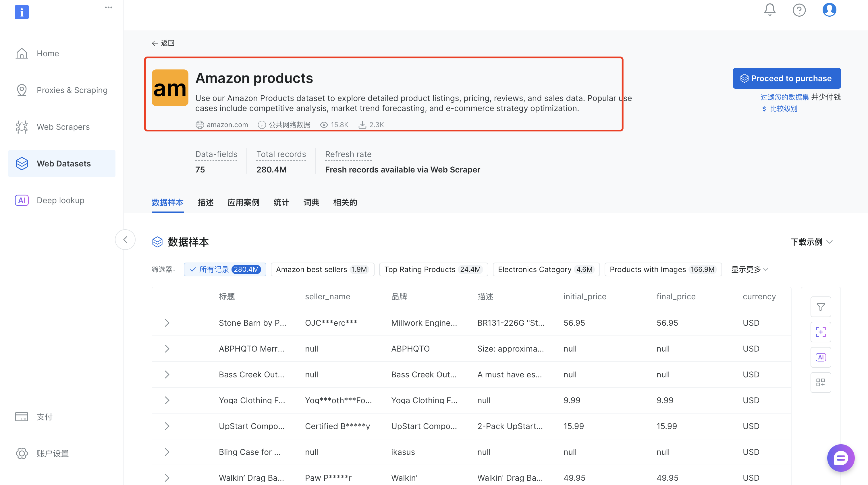Open Proxies & Scraping section
The width and height of the screenshot is (868, 485).
(62, 90)
